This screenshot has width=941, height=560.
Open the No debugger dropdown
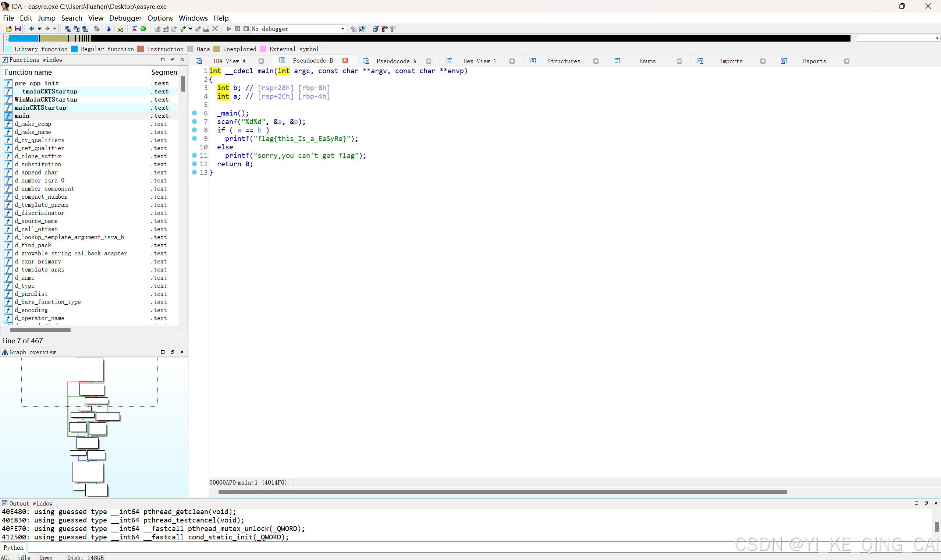point(341,29)
